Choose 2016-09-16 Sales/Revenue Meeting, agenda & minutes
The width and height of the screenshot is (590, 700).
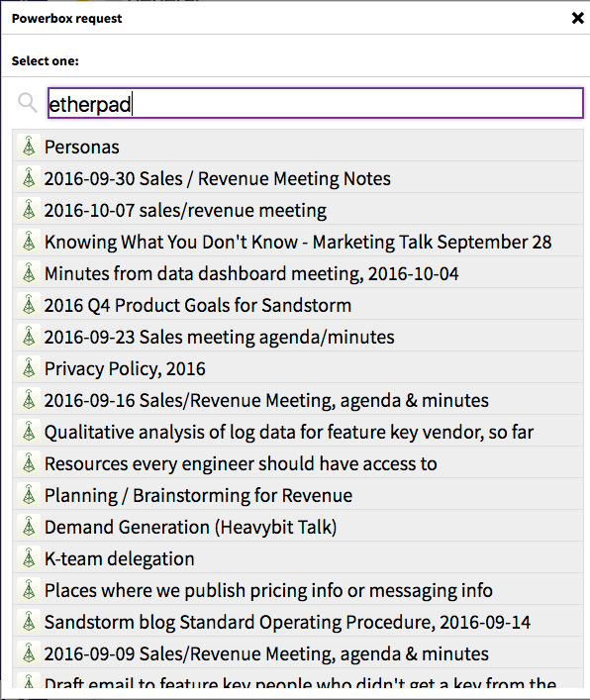click(298, 400)
